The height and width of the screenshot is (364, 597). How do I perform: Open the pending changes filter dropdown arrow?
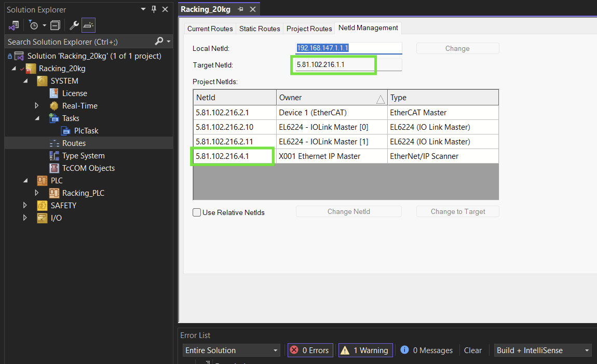point(45,25)
